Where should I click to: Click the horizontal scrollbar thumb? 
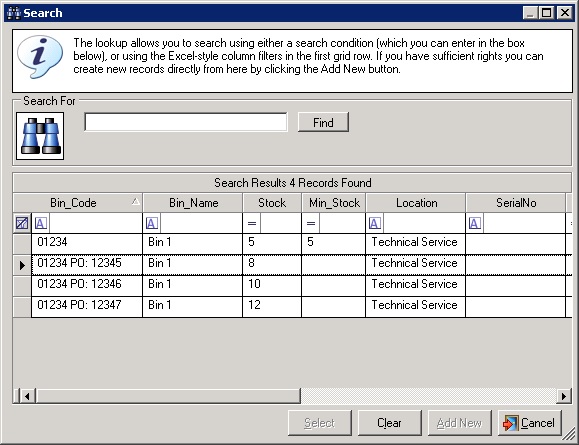pyautogui.click(x=168, y=396)
